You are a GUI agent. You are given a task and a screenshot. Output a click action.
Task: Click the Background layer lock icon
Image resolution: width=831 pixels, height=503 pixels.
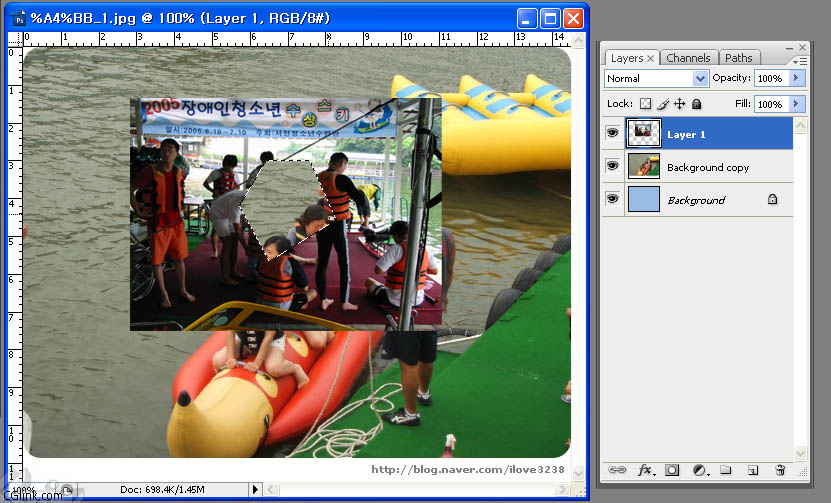(772, 199)
